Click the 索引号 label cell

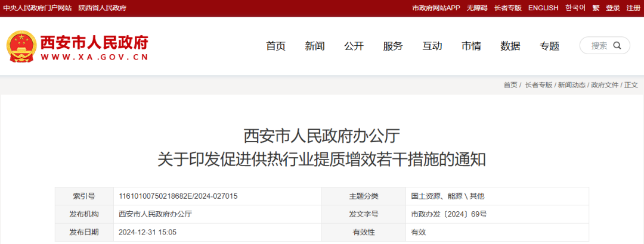[84, 196]
